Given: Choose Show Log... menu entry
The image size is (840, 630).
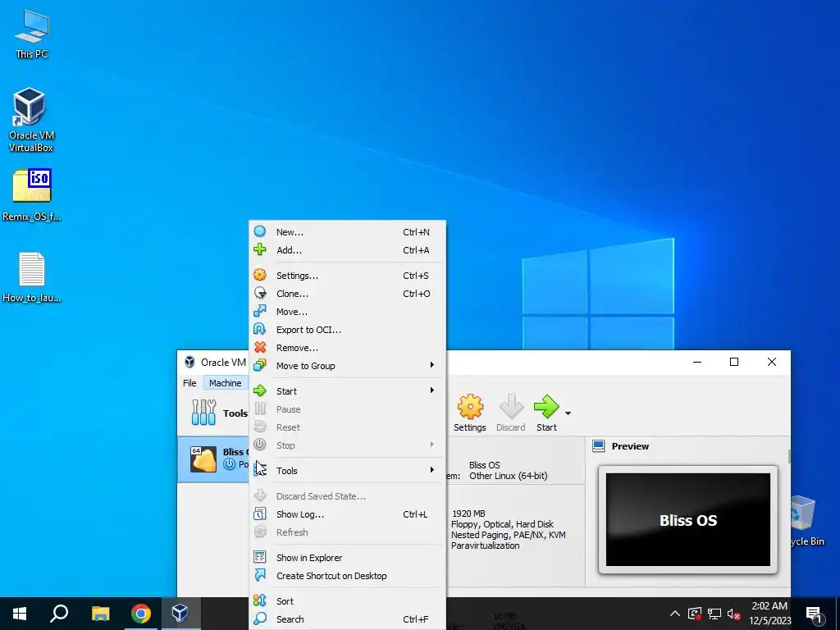Looking at the screenshot, I should pyautogui.click(x=347, y=514).
